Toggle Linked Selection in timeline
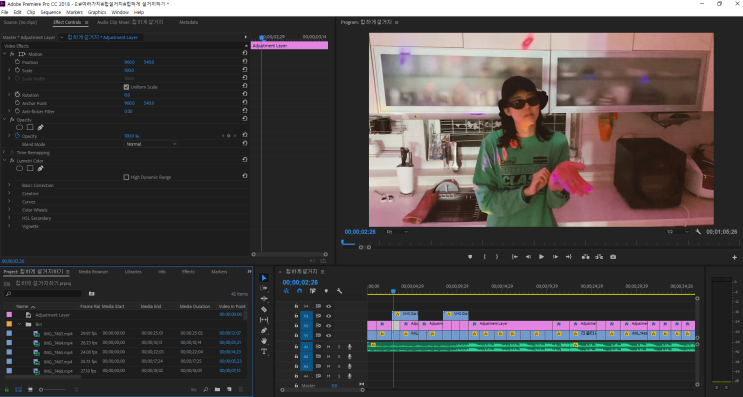The height and width of the screenshot is (397, 743). pos(313,291)
